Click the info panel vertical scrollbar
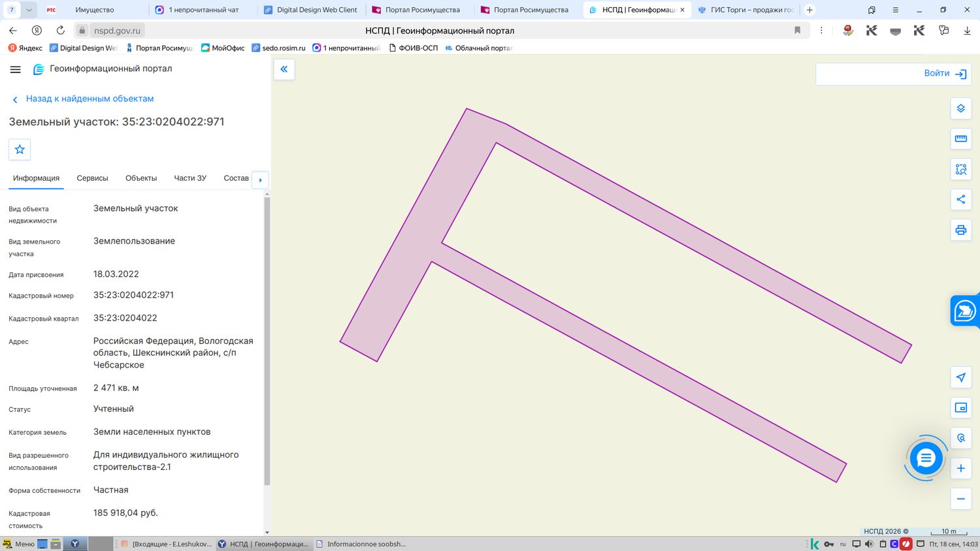Viewport: 980px width, 551px height. pyautogui.click(x=267, y=341)
